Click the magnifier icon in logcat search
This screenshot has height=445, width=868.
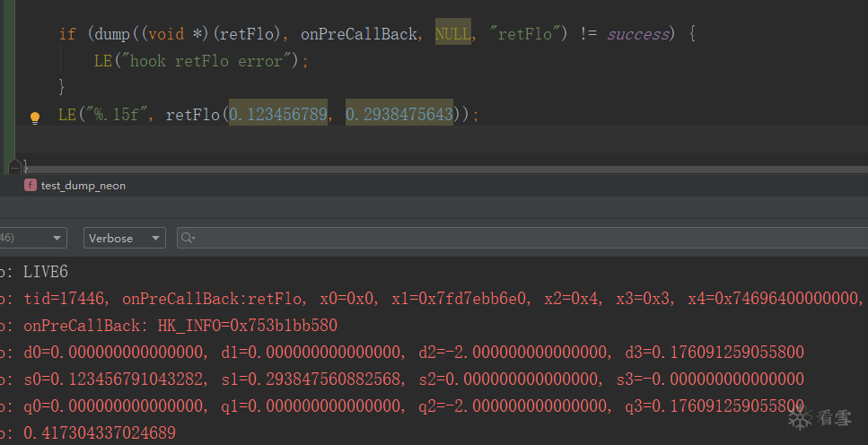188,238
